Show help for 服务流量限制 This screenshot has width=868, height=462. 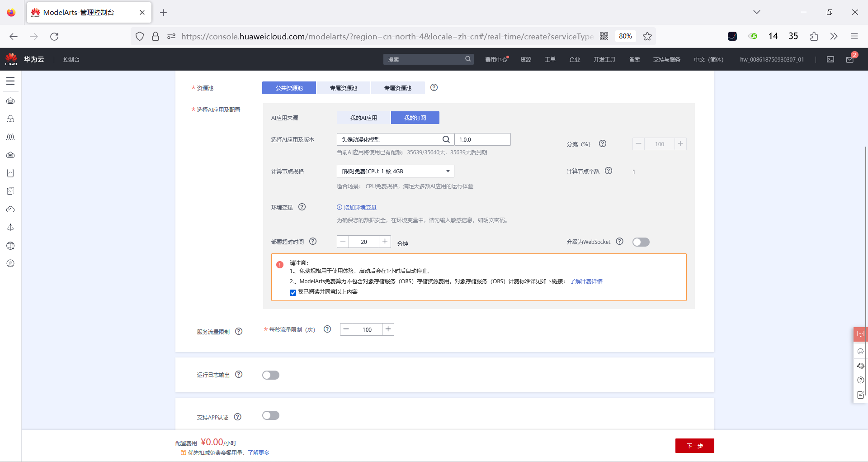click(x=239, y=331)
